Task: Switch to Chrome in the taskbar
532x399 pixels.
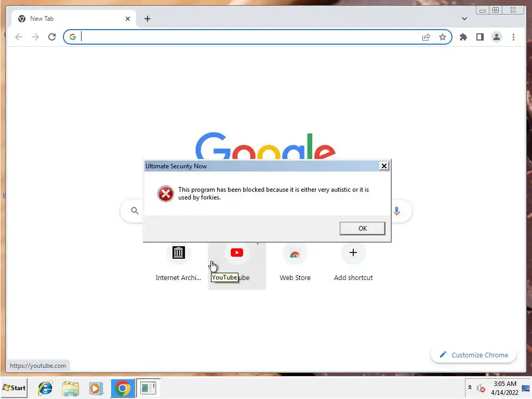Action: click(x=123, y=388)
